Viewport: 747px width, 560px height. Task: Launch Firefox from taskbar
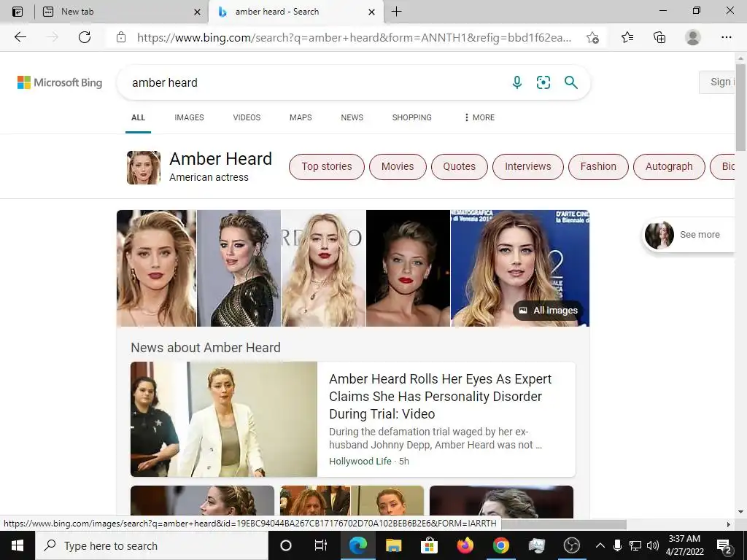coord(465,545)
